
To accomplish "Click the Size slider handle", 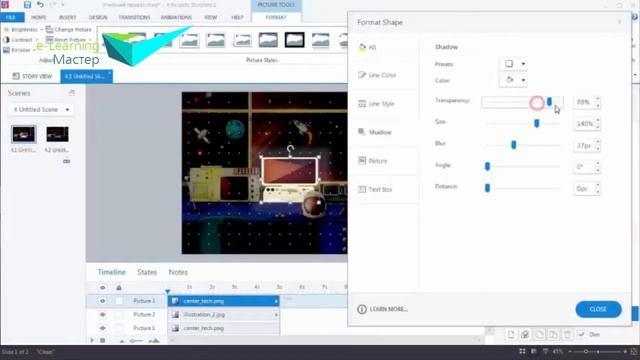I will click(537, 123).
